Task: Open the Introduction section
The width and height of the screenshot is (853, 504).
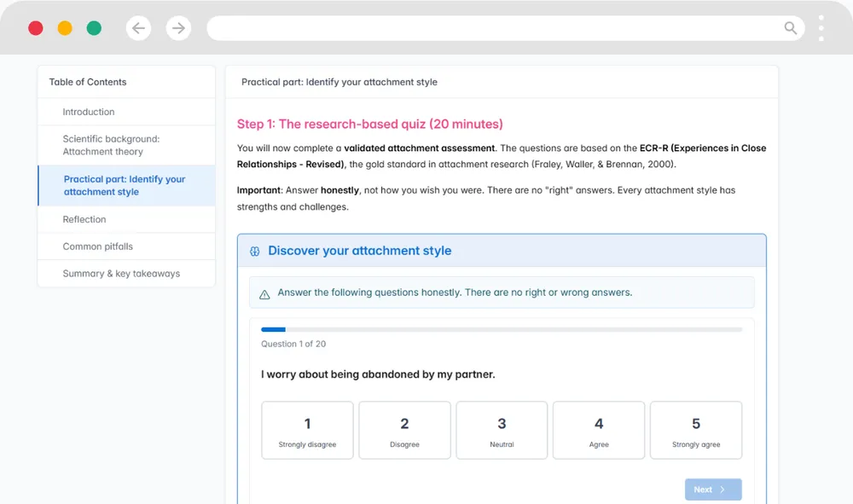Action: click(x=89, y=112)
